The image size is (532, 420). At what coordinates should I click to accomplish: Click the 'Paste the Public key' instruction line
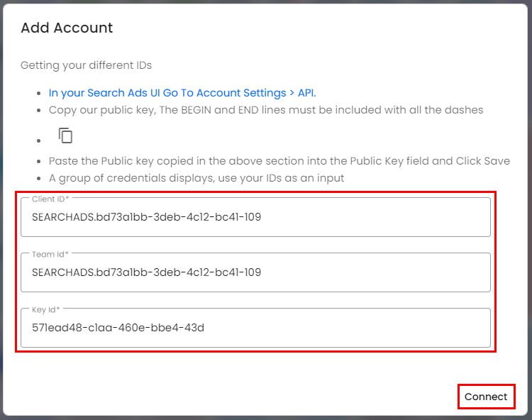[x=279, y=161]
